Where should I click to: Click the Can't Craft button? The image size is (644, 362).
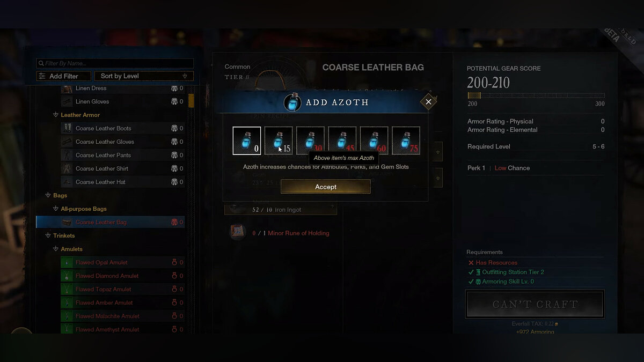tap(535, 304)
